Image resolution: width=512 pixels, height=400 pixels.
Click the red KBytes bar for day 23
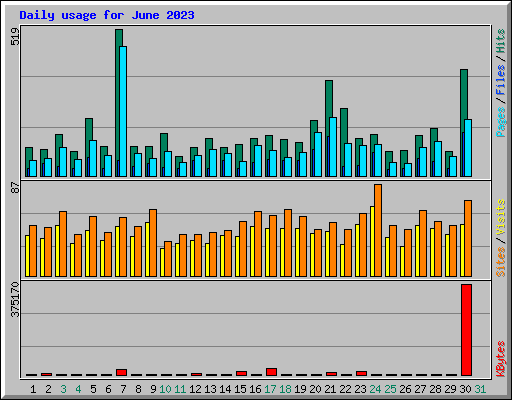click(x=361, y=373)
